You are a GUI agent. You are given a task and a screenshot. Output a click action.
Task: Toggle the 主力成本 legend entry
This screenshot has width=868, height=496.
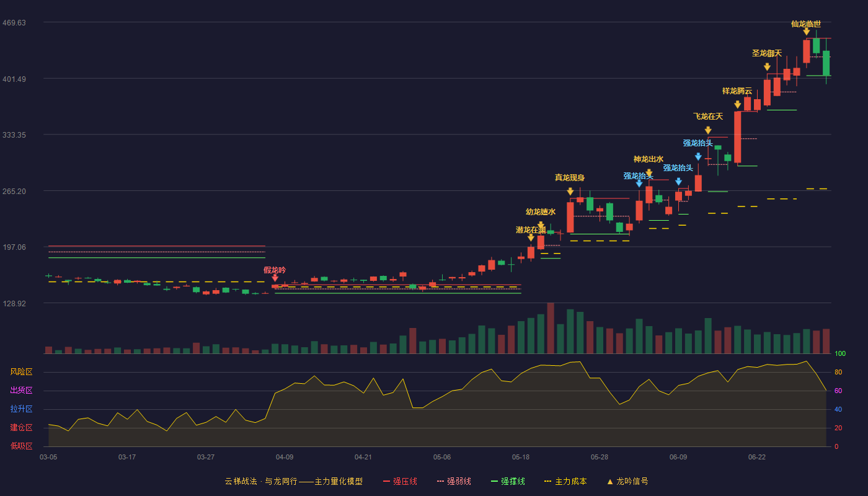coord(565,481)
